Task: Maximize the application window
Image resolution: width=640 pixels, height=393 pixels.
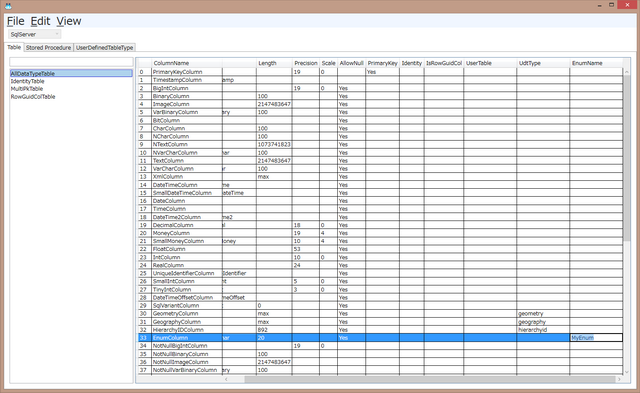Action: [611, 5]
